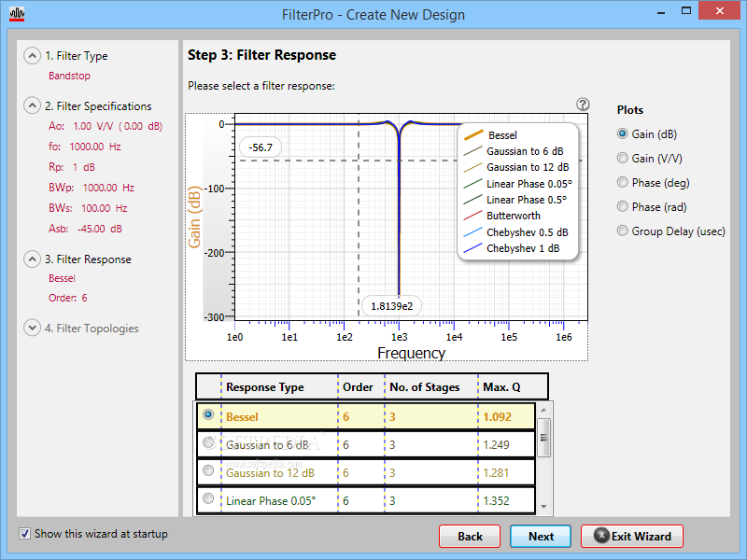
Task: Click the Max. Q column header
Action: [513, 387]
